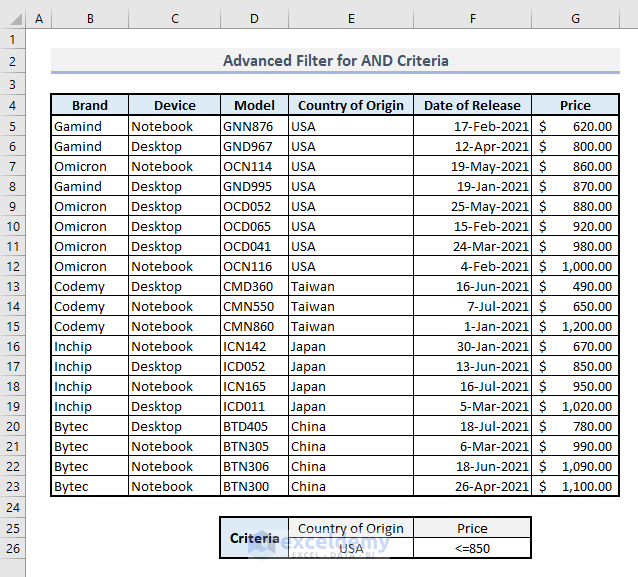Select column B header
Viewport: 638px width, 577px height.
(90, 19)
